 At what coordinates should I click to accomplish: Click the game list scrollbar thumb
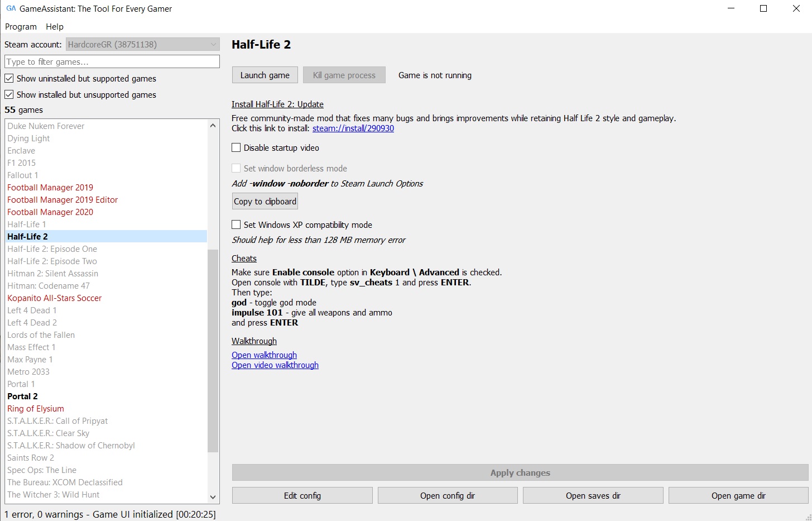tap(213, 351)
